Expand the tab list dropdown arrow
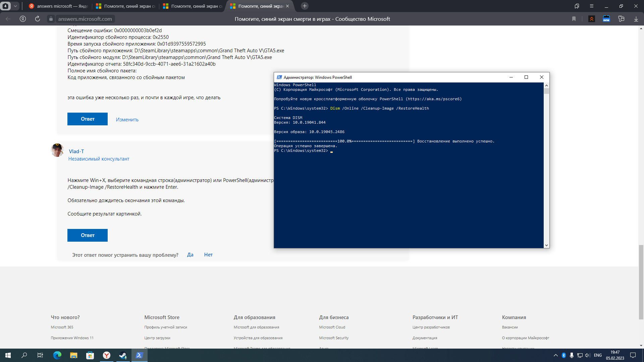 pos(15,6)
